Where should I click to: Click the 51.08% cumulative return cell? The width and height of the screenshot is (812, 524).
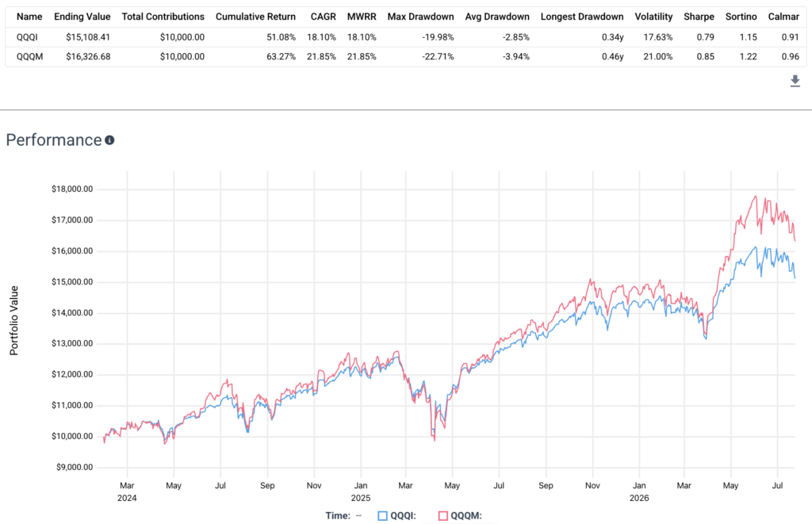[x=282, y=37]
